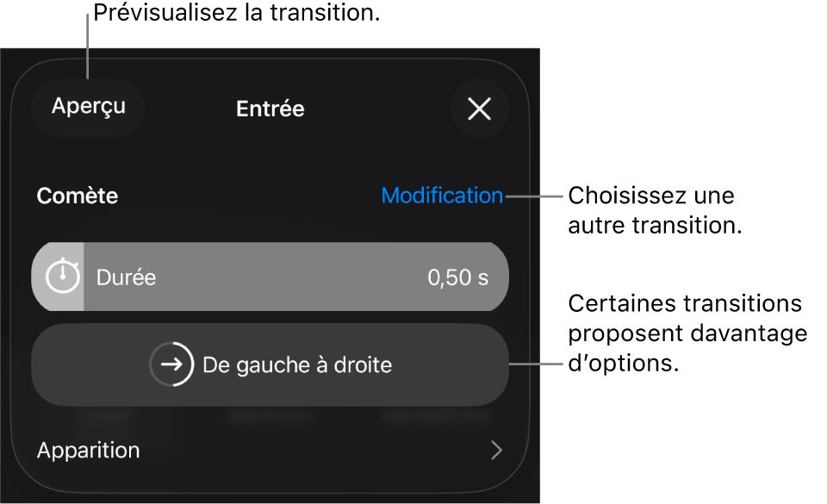Select the 0,50 s duration value
Viewport: 827px width, 504px height.
(x=457, y=277)
